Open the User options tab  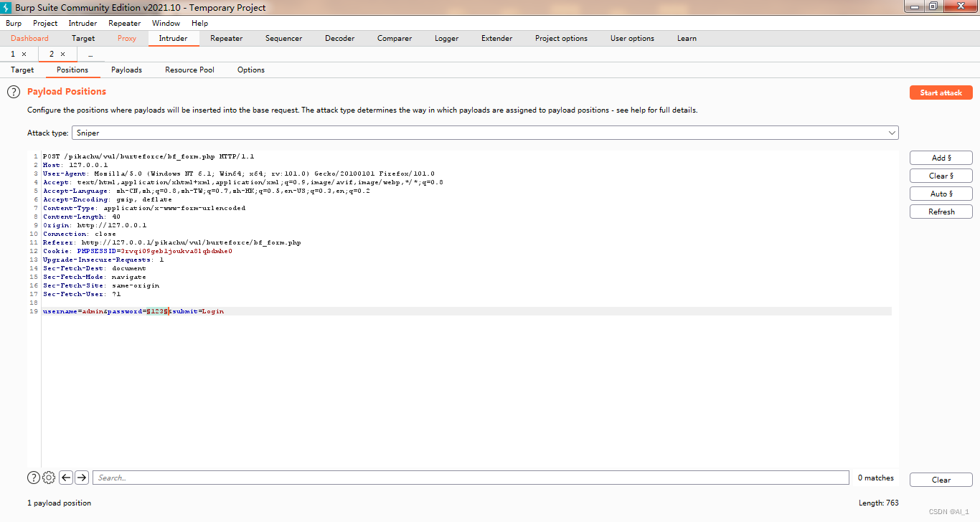632,39
